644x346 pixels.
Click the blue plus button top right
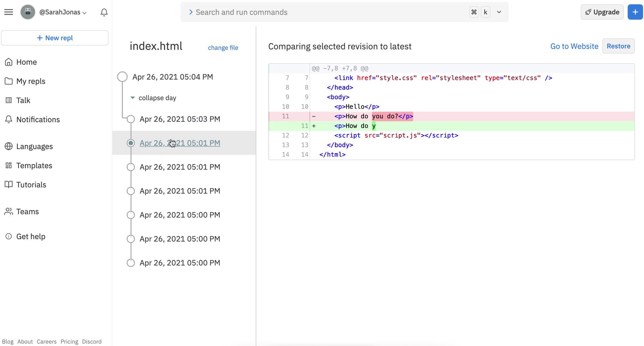[x=635, y=12]
